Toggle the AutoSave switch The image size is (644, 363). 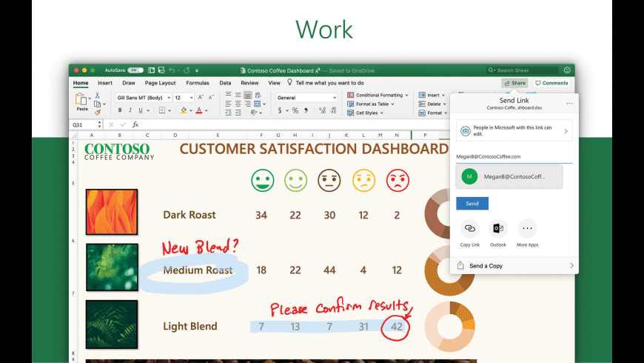(135, 70)
